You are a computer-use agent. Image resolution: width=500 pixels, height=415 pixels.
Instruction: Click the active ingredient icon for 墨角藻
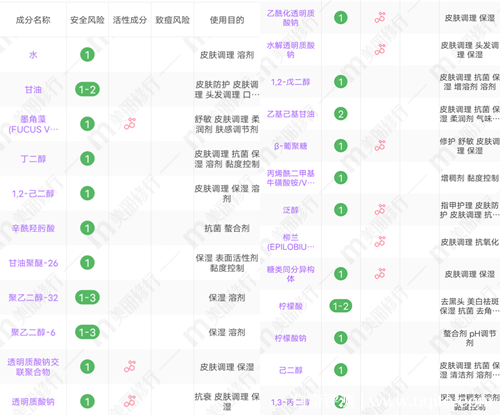pyautogui.click(x=130, y=124)
